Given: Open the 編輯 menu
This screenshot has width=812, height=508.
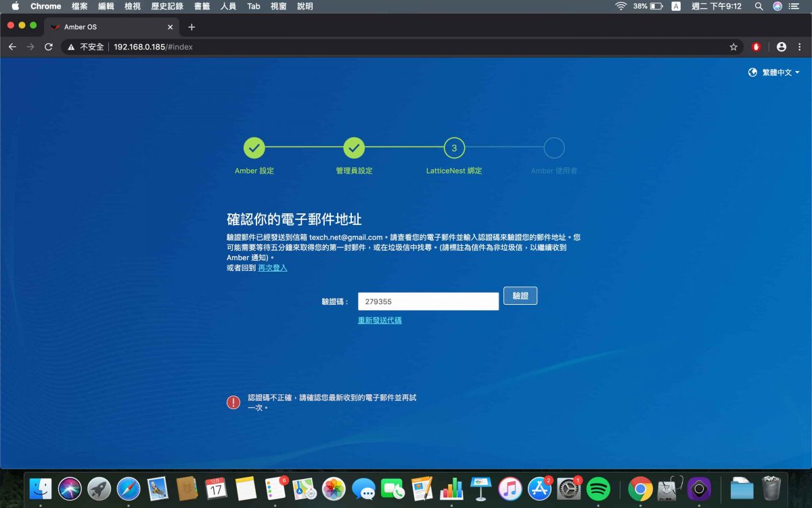Looking at the screenshot, I should [x=106, y=6].
